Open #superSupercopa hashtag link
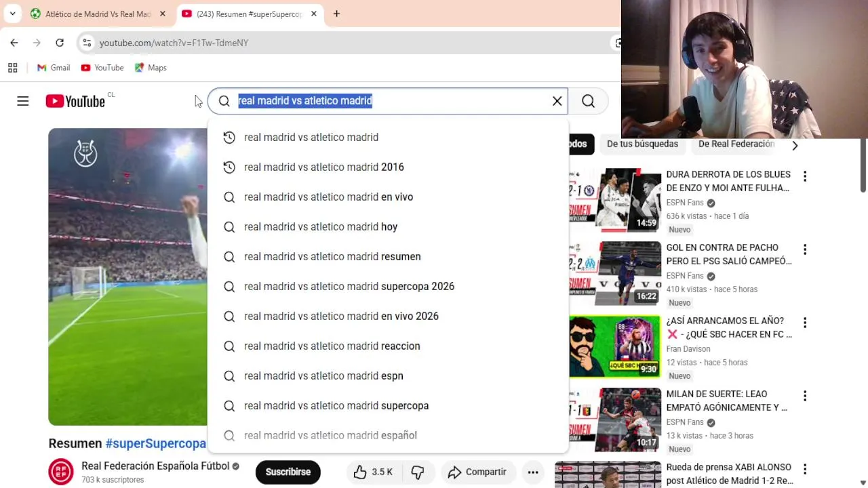868x488 pixels. [155, 443]
